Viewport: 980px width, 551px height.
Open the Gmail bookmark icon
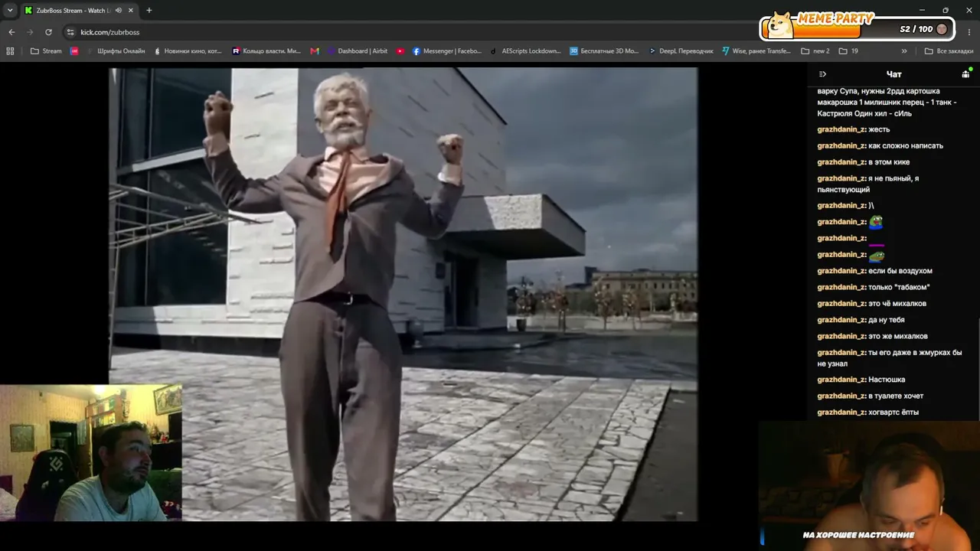315,51
